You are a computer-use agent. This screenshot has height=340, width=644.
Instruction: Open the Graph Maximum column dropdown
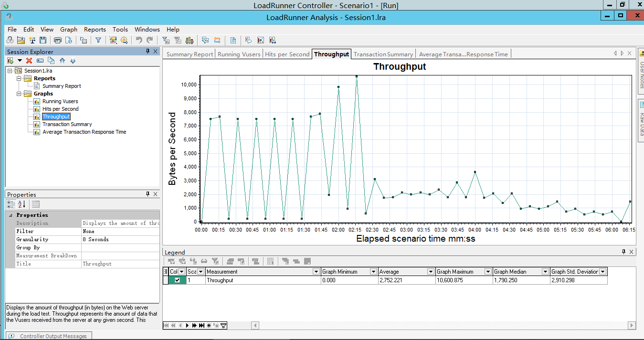click(488, 272)
